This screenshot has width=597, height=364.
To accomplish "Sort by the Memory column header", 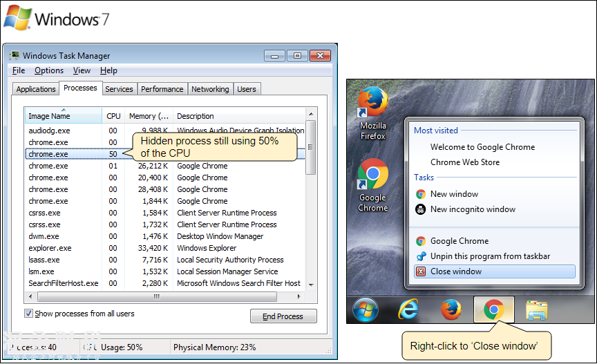I will 149,116.
